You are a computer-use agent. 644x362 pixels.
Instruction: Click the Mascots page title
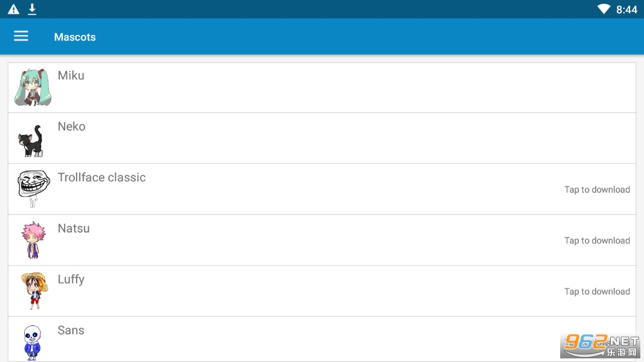(75, 37)
